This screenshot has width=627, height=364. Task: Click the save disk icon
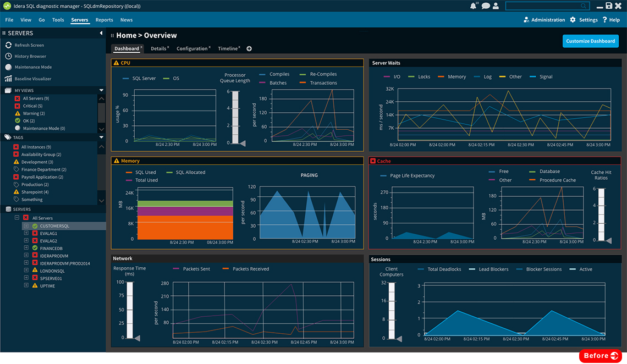[x=609, y=6]
